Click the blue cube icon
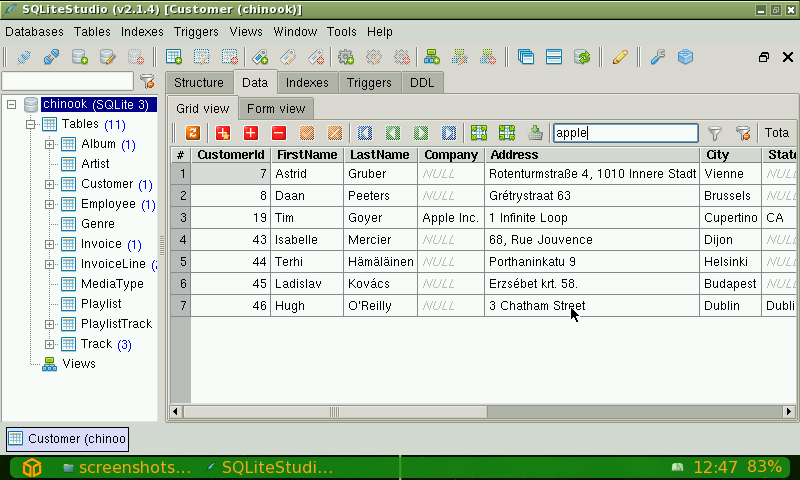The width and height of the screenshot is (800, 480). tap(685, 57)
